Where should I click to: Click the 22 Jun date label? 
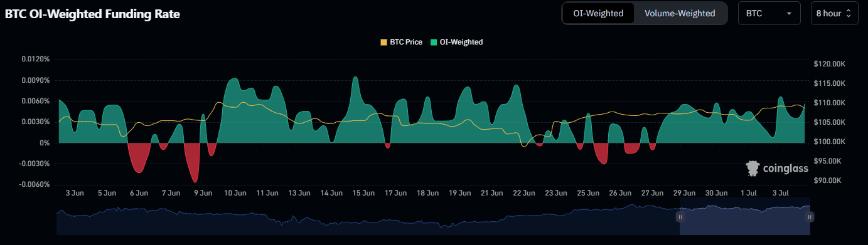[x=524, y=193]
